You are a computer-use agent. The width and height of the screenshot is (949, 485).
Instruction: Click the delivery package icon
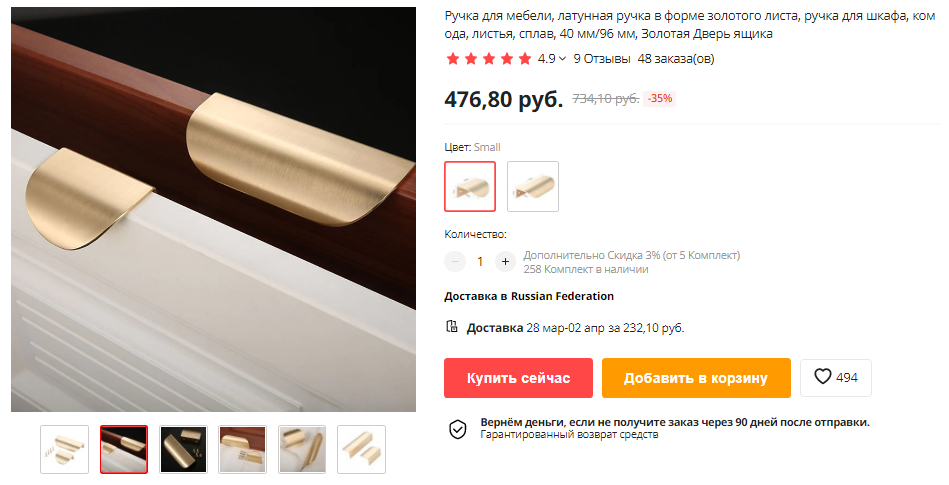(x=452, y=327)
